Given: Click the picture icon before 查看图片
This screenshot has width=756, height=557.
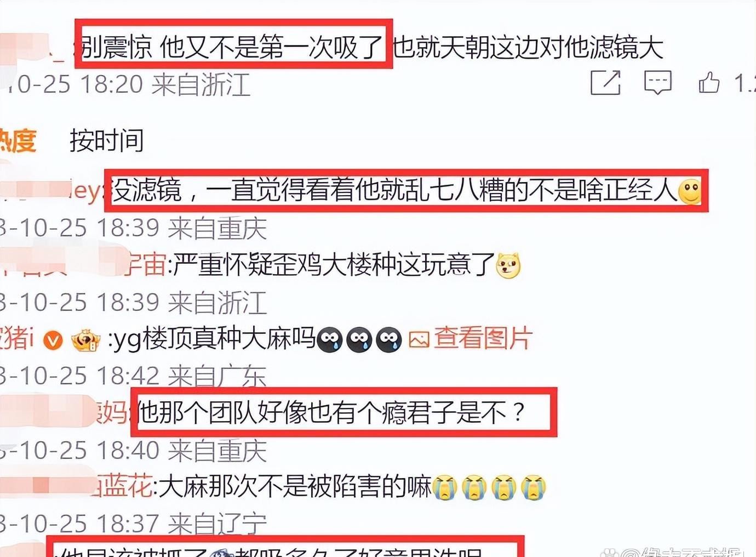Looking at the screenshot, I should (x=419, y=340).
